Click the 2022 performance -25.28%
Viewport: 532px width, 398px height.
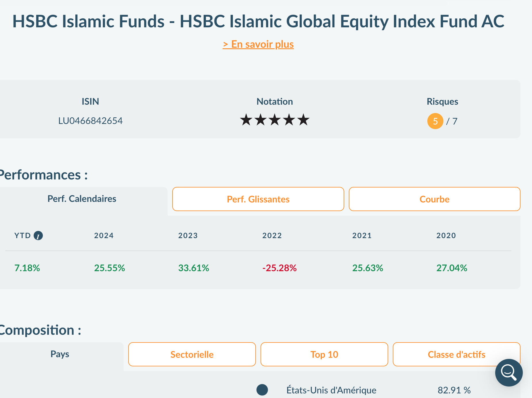pyautogui.click(x=279, y=268)
